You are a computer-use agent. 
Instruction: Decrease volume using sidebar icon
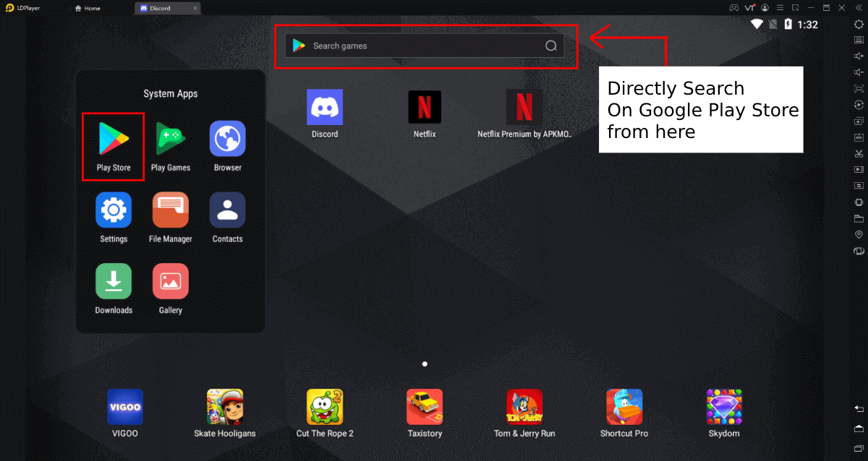tap(859, 72)
